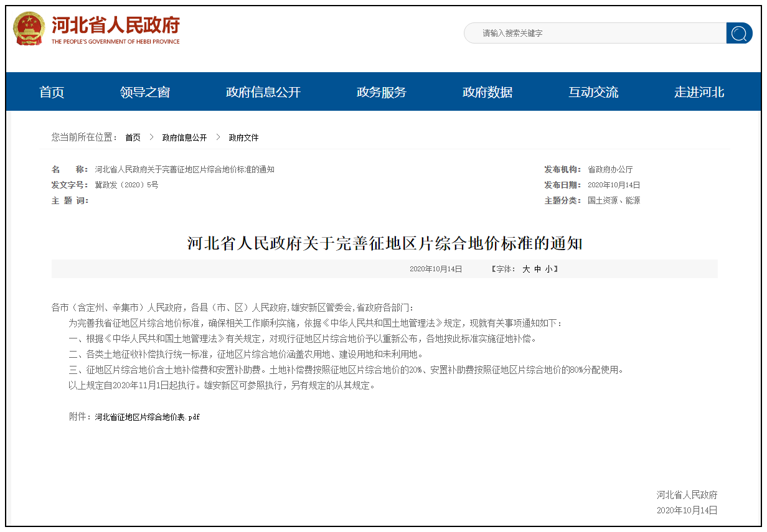Click the 河北省人民政府 site title text
This screenshot has height=532, width=767.
click(115, 26)
